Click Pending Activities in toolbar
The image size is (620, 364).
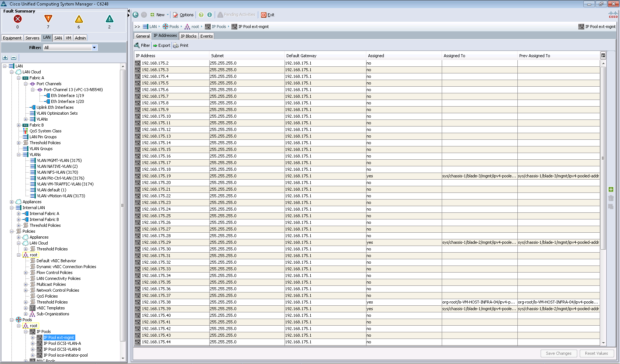(x=236, y=15)
